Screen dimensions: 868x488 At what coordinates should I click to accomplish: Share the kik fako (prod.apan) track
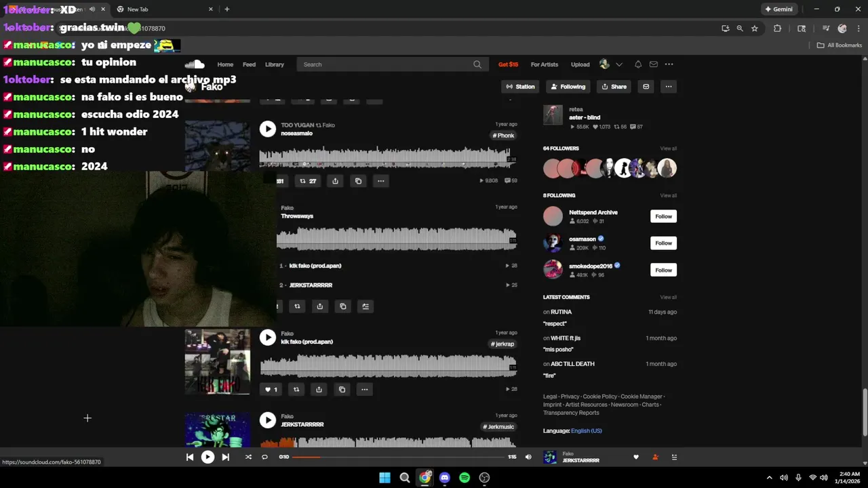click(319, 390)
